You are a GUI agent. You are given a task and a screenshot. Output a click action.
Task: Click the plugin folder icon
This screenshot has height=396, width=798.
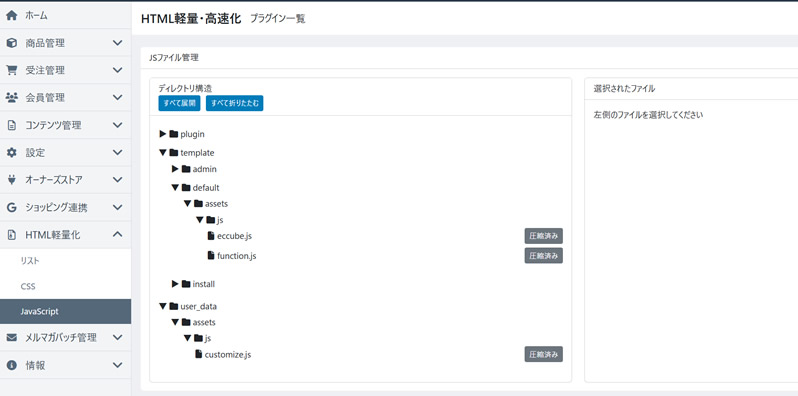click(174, 134)
